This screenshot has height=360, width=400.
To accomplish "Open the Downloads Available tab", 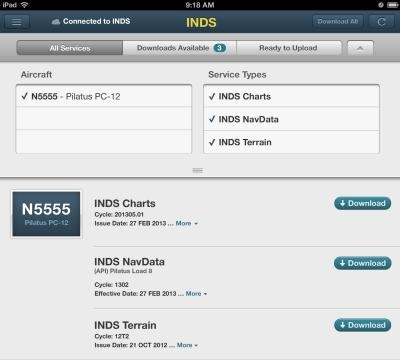I will tap(180, 48).
